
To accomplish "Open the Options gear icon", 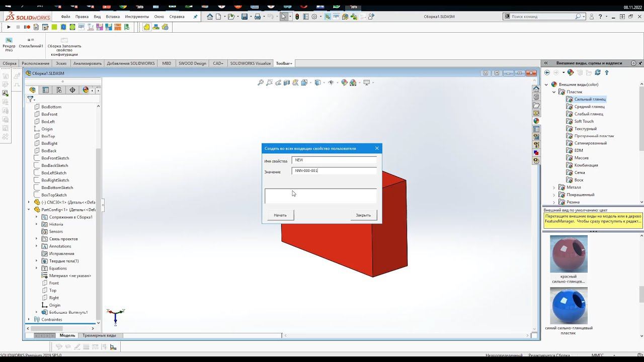I will tap(314, 17).
